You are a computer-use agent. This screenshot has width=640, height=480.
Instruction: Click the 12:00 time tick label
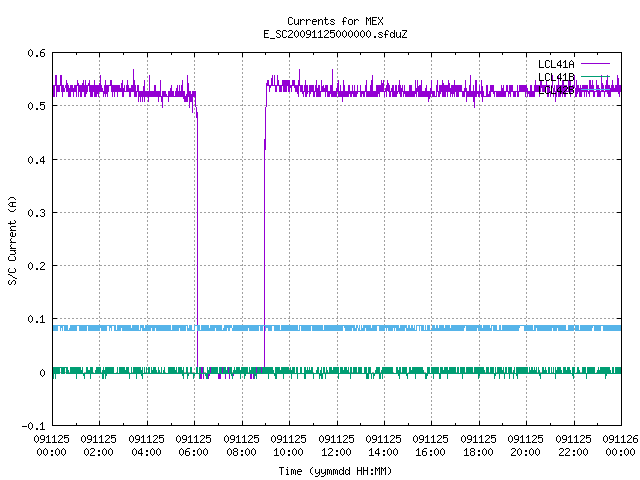point(336,452)
